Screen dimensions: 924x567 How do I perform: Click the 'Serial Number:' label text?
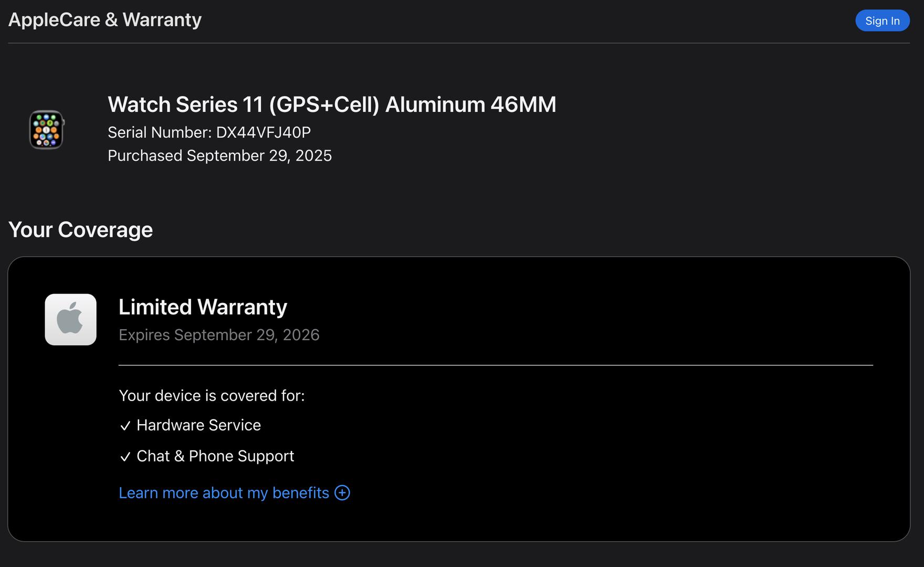pyautogui.click(x=160, y=132)
